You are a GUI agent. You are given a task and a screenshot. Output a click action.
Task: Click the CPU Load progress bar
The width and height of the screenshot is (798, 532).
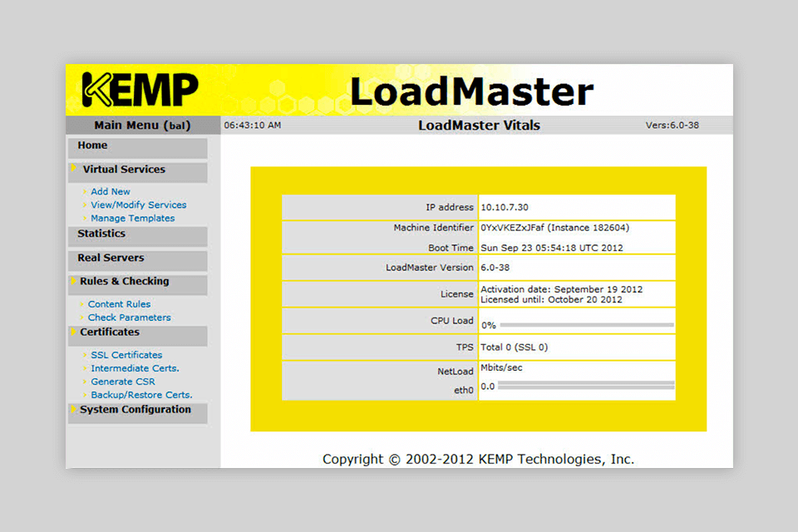tap(587, 324)
